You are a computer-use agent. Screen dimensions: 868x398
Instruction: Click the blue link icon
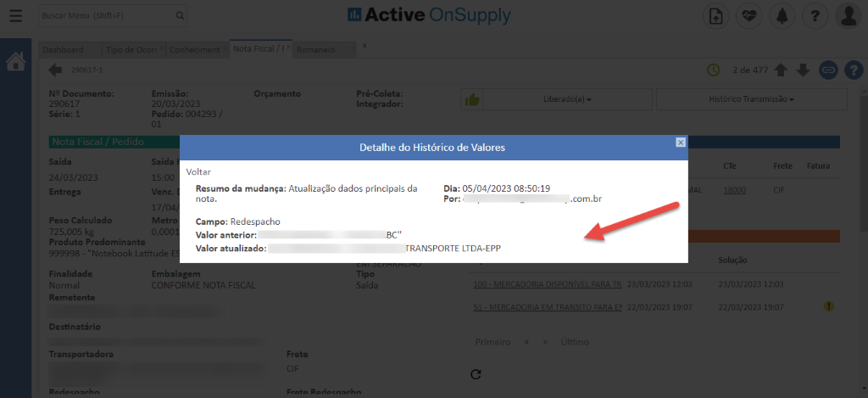(x=828, y=70)
